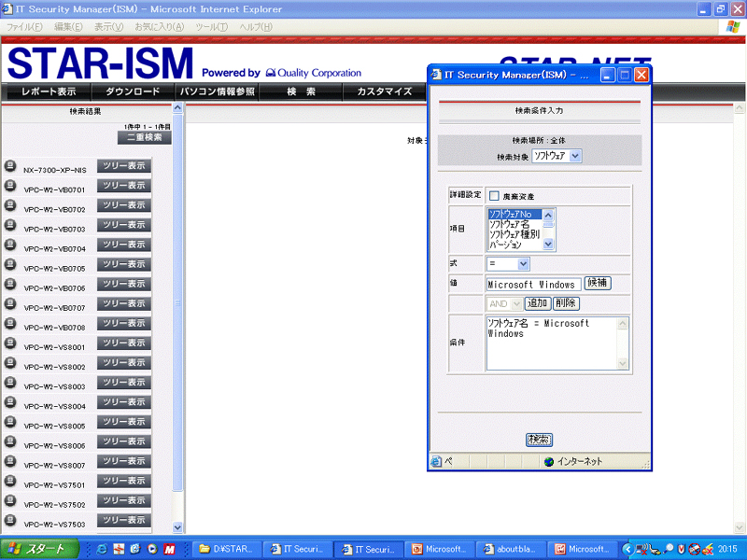Click the results list scroll-up arrow

(177, 107)
